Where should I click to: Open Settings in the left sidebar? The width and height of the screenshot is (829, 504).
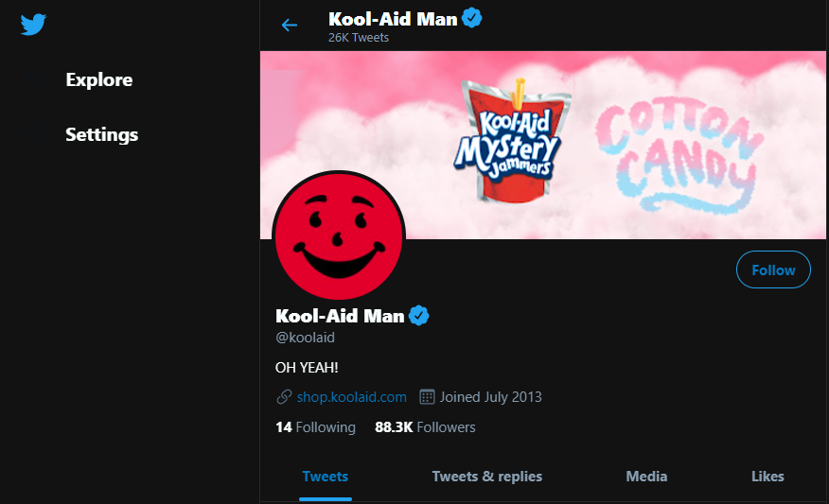click(x=102, y=135)
